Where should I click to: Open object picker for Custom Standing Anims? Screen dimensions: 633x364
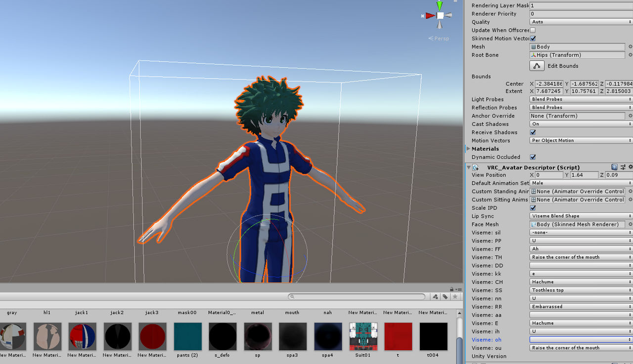pyautogui.click(x=630, y=192)
